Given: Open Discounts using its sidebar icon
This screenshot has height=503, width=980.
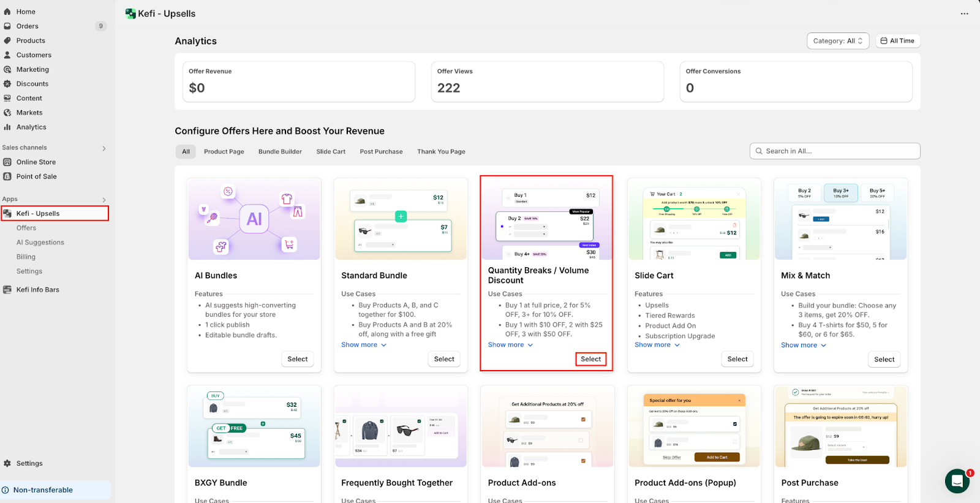Looking at the screenshot, I should click(7, 84).
